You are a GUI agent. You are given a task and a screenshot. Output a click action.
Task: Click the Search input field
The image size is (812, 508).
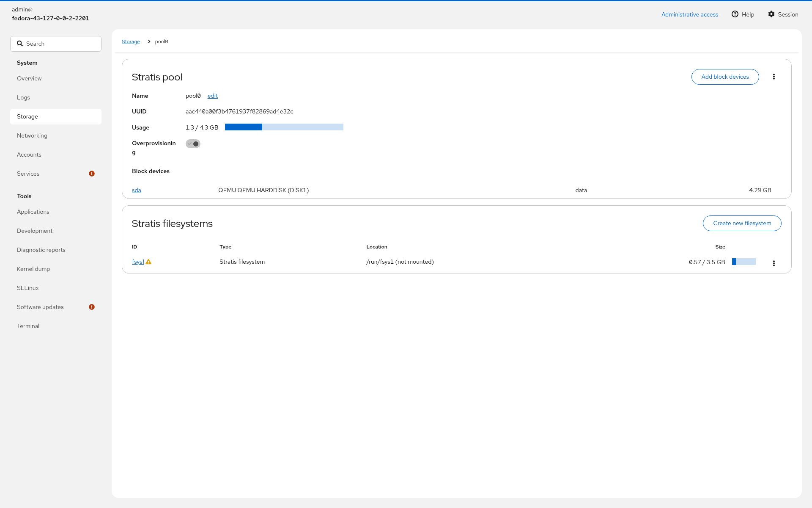(x=56, y=44)
